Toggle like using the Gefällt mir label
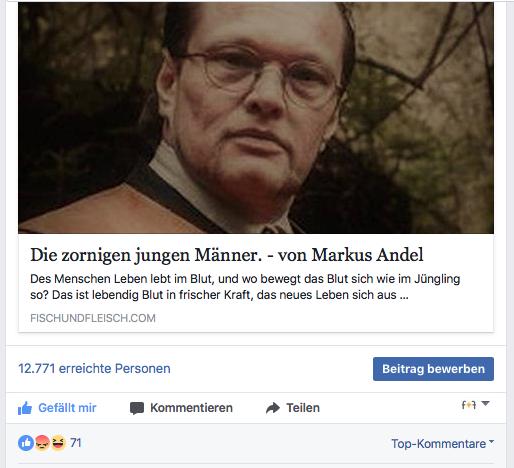The image size is (514, 468). 67,408
